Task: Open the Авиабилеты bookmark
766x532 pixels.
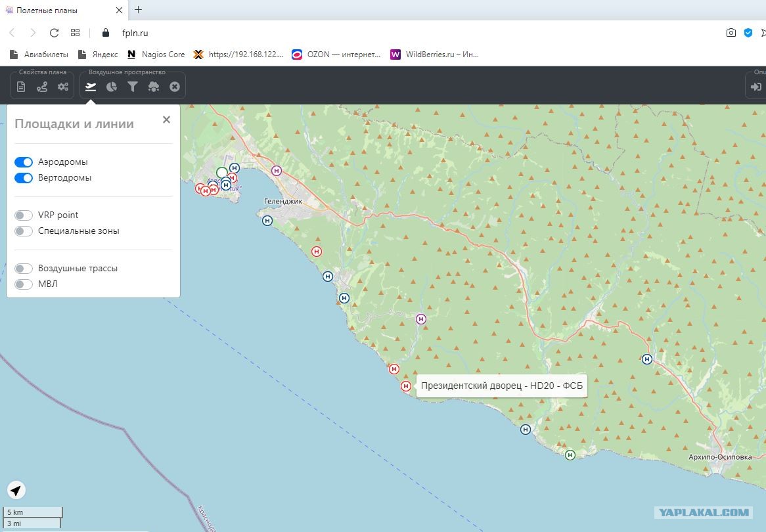Action: click(x=39, y=55)
